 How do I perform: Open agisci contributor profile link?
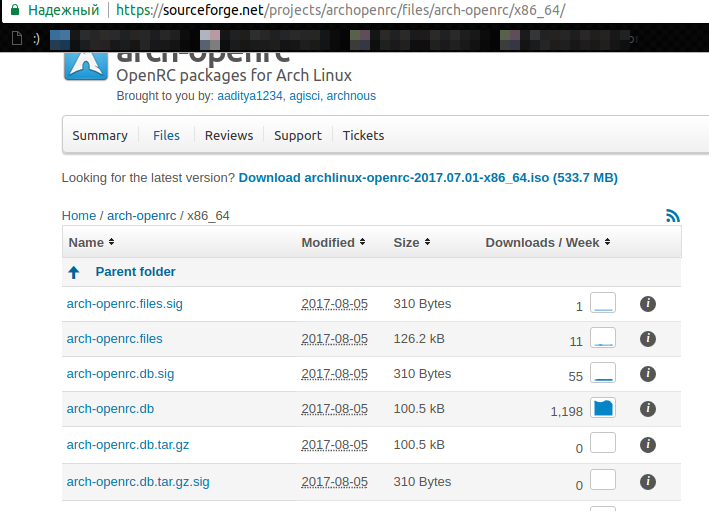[305, 96]
